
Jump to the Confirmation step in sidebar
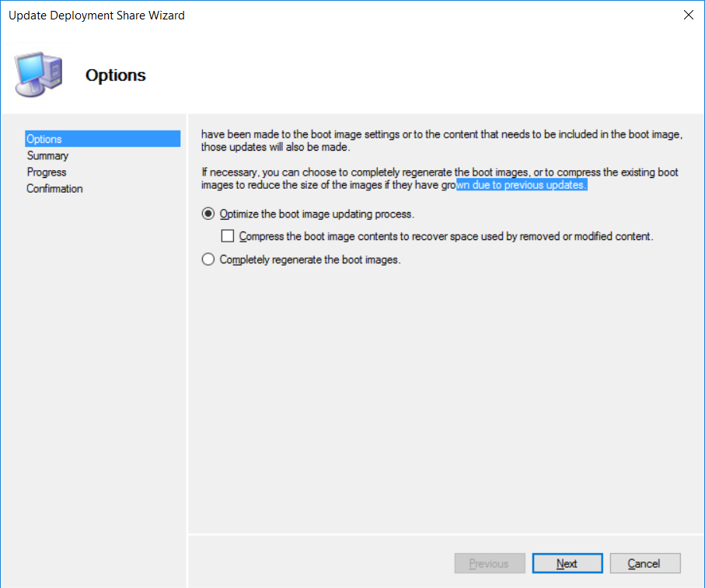54,189
